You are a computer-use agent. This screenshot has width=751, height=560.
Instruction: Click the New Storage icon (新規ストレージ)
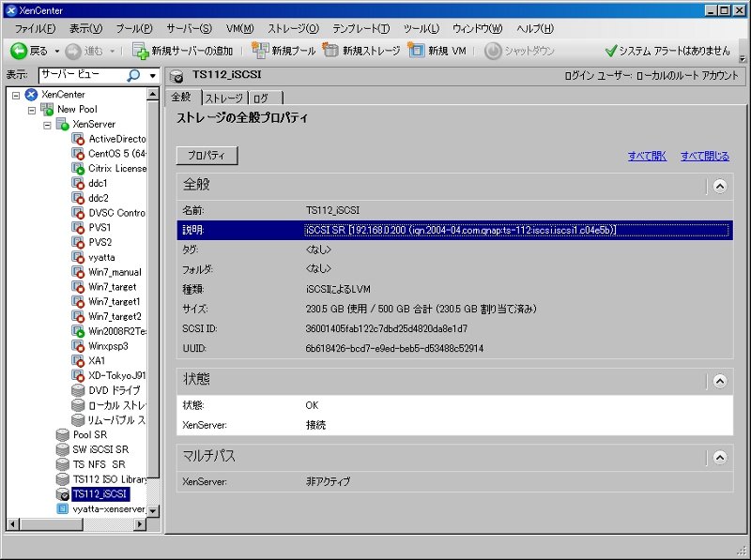[x=331, y=51]
